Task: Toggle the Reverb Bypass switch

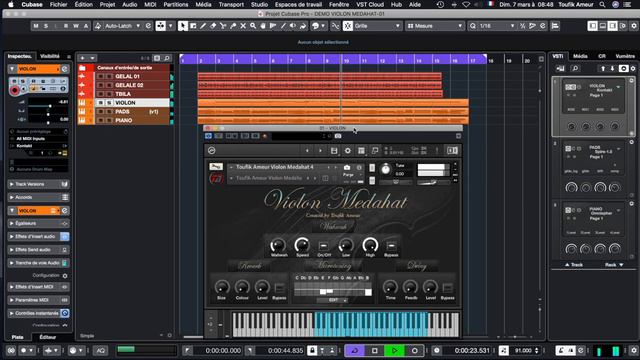Action: pos(279,288)
